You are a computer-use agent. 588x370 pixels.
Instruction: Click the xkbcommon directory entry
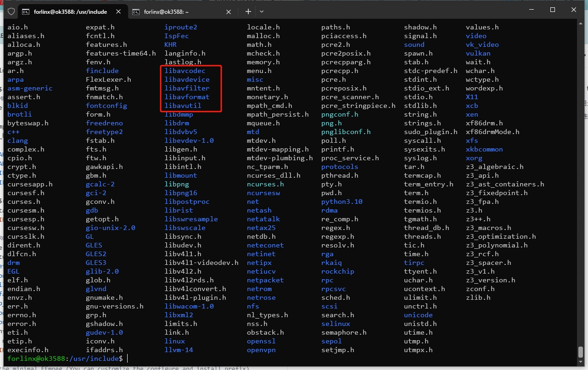coord(484,149)
